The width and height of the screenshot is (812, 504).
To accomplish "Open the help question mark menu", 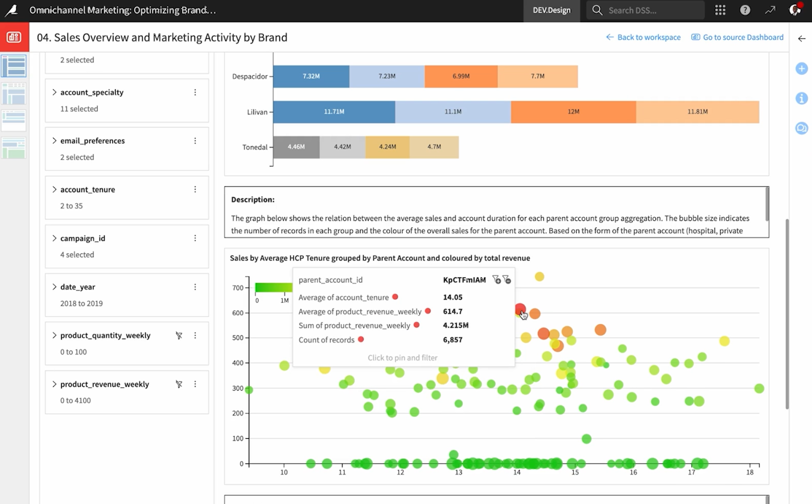I will tap(745, 10).
